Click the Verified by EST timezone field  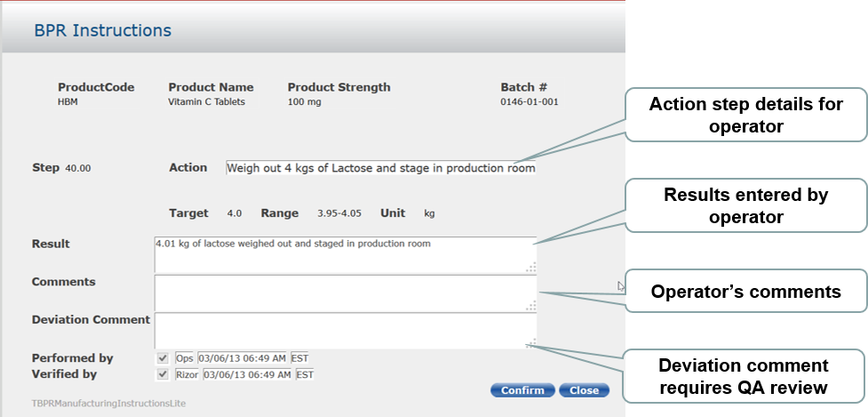[305, 374]
